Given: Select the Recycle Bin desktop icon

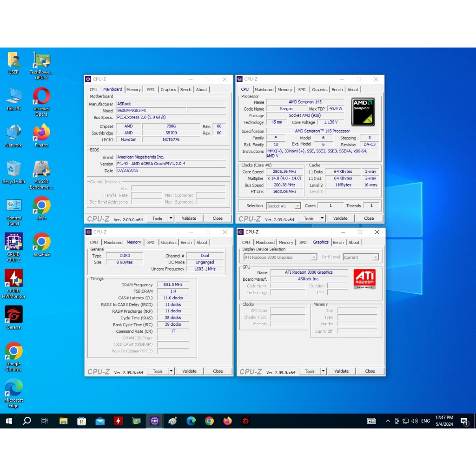Looking at the screenshot, I should coord(13,170).
